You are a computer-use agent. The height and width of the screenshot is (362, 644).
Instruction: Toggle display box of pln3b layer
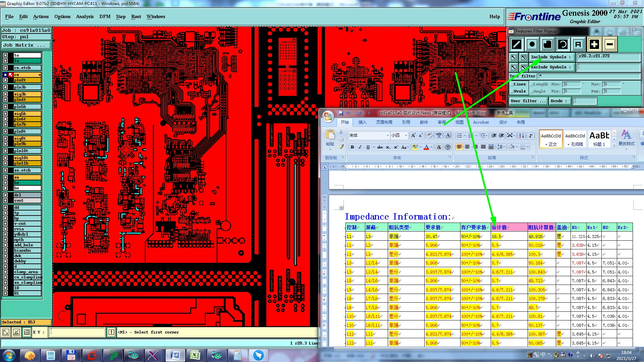(x=5, y=87)
